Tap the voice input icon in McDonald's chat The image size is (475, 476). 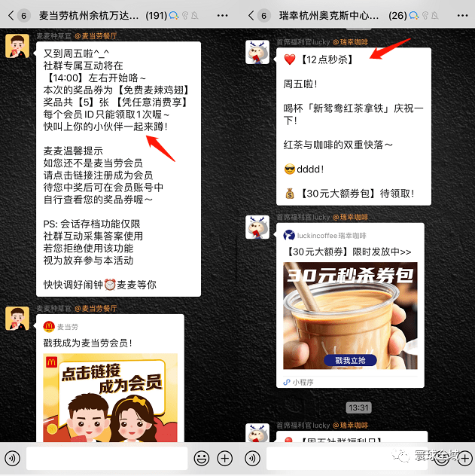coord(13,458)
